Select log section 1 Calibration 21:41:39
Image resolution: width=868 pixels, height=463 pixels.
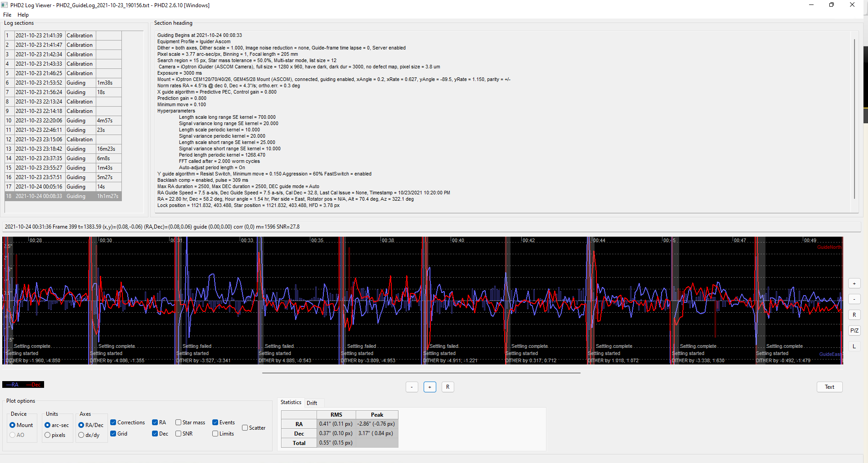63,36
